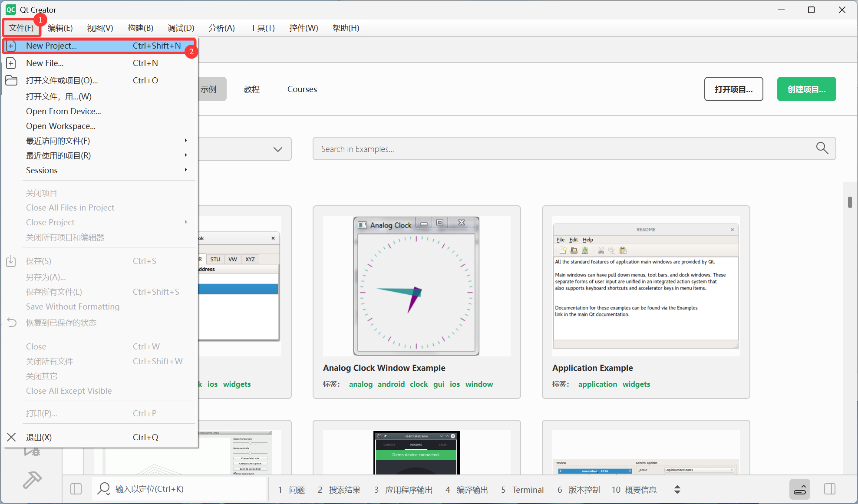The height and width of the screenshot is (504, 858).
Task: Click the build hammer icon
Action: pos(32,480)
